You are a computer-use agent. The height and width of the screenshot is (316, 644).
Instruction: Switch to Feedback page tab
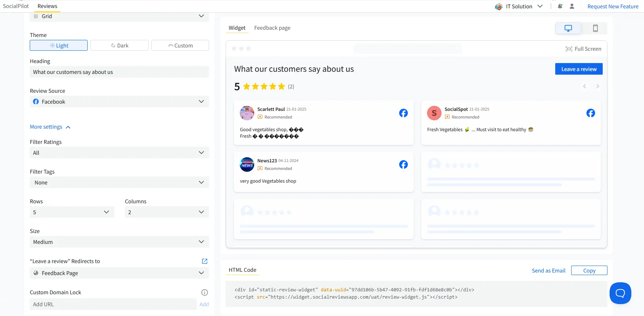[x=272, y=28]
